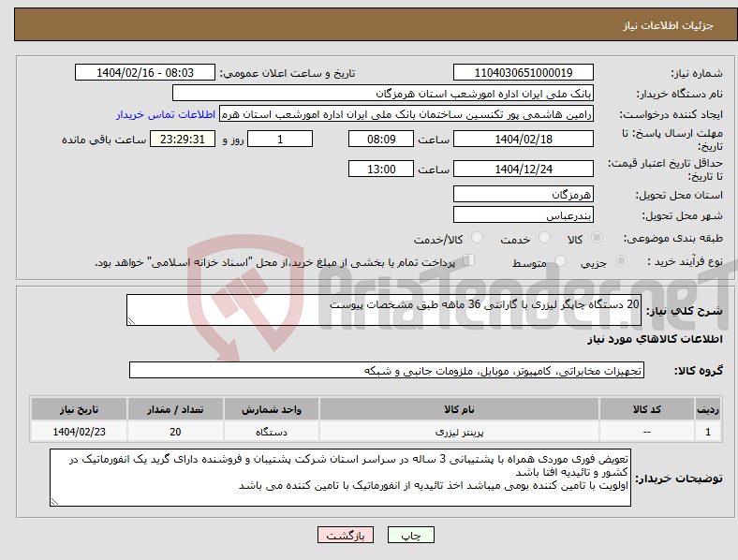Click the need date cell 1404/02/23
The height and width of the screenshot is (560, 738).
point(79,432)
